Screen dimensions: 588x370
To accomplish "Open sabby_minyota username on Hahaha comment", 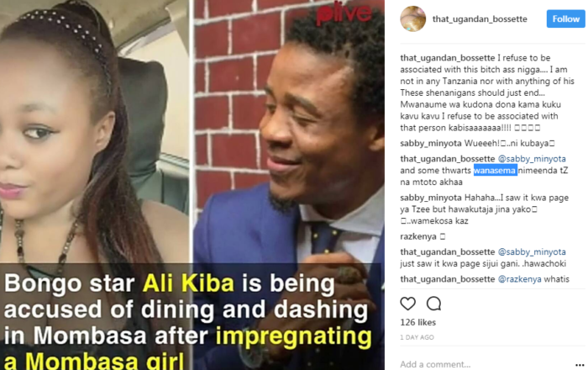I will click(431, 198).
